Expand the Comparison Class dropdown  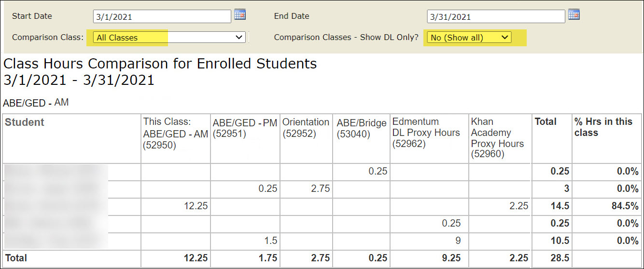point(169,37)
